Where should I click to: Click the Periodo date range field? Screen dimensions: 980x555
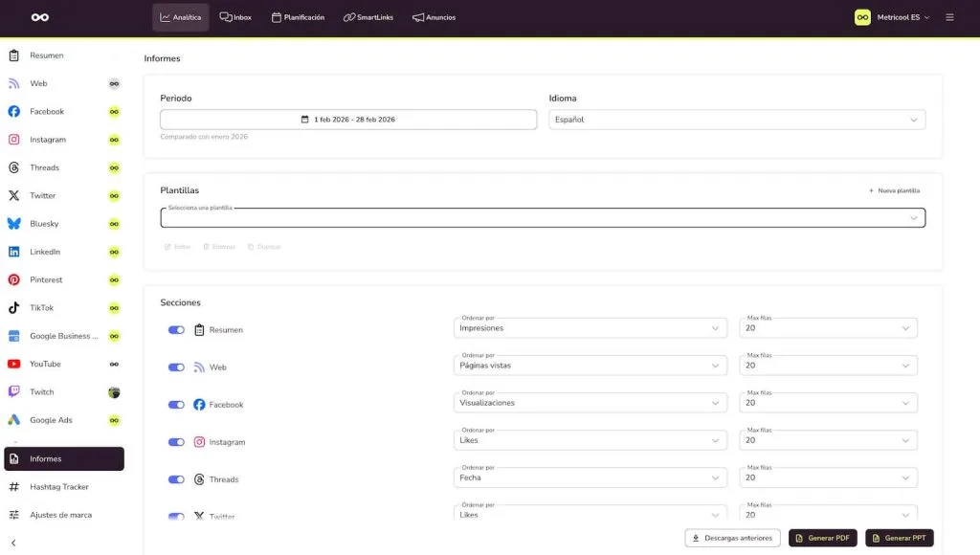pyautogui.click(x=348, y=120)
